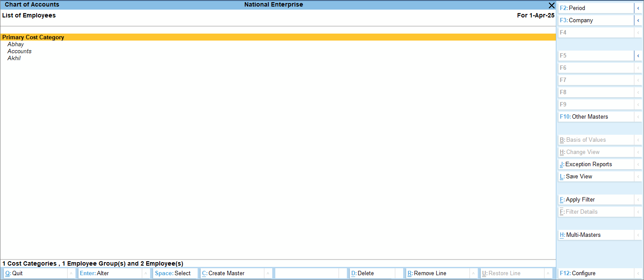644x280 pixels.
Task: Close the Chart of Accounts window
Action: pyautogui.click(x=552, y=5)
